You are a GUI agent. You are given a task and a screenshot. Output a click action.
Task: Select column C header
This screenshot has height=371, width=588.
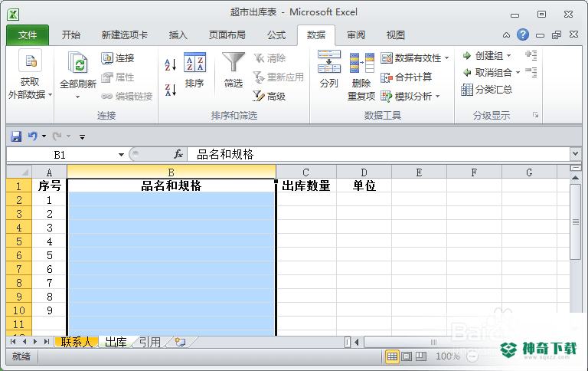click(x=306, y=172)
